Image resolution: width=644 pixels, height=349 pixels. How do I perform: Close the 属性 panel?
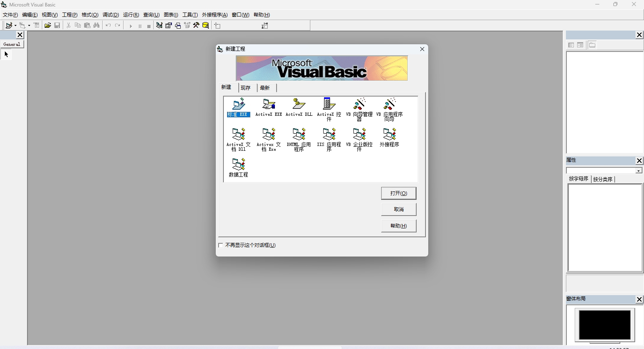tap(639, 160)
